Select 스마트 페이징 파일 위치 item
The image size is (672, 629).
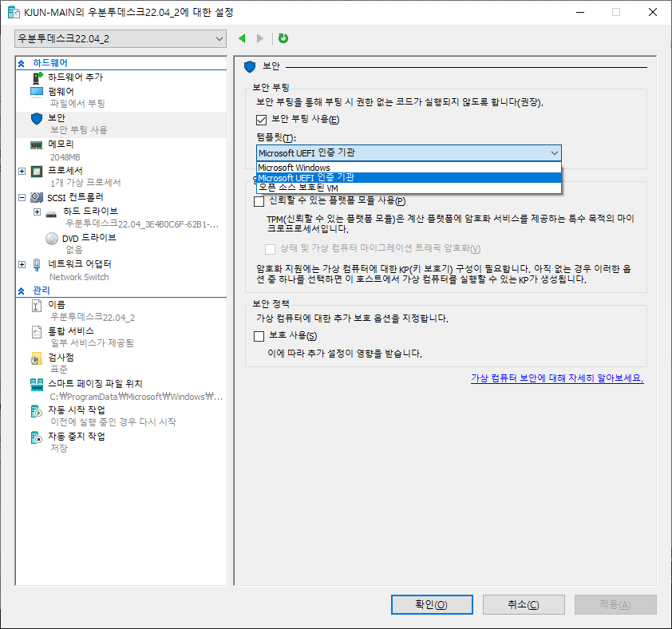pyautogui.click(x=121, y=390)
